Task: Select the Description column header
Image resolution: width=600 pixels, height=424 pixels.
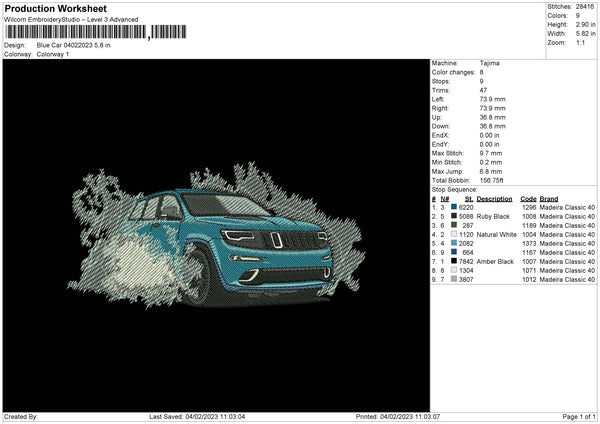Action: (x=495, y=199)
